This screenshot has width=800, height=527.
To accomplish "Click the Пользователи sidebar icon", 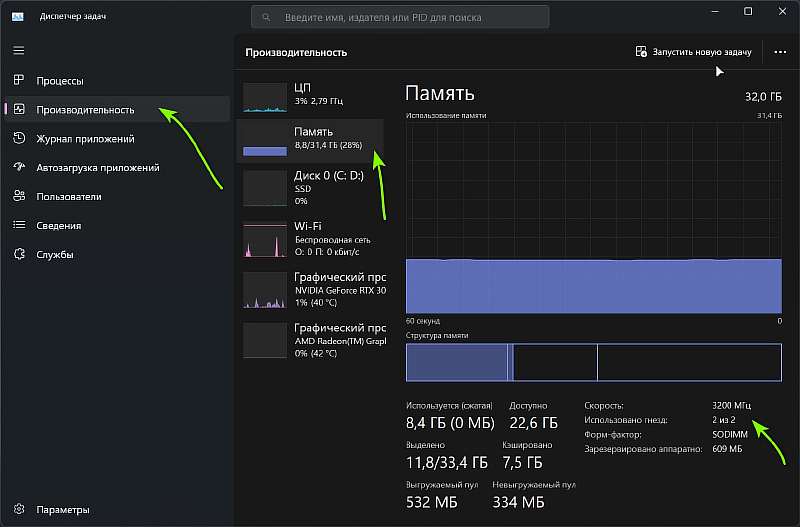I will coord(19,197).
